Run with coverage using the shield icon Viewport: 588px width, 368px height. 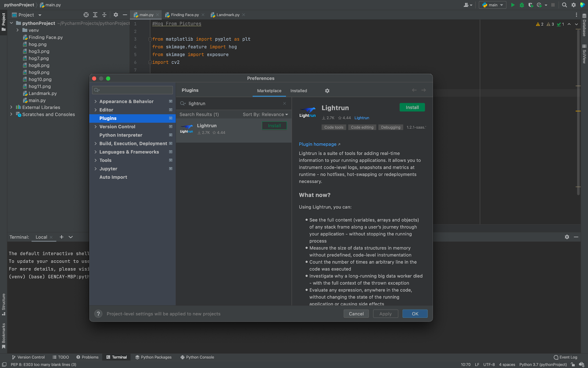click(x=531, y=5)
